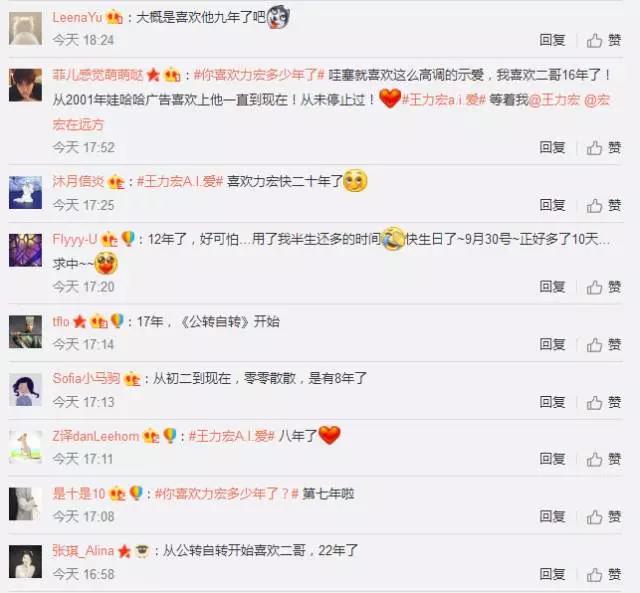Like the 八年了 comment at 17:11

pyautogui.click(x=604, y=459)
